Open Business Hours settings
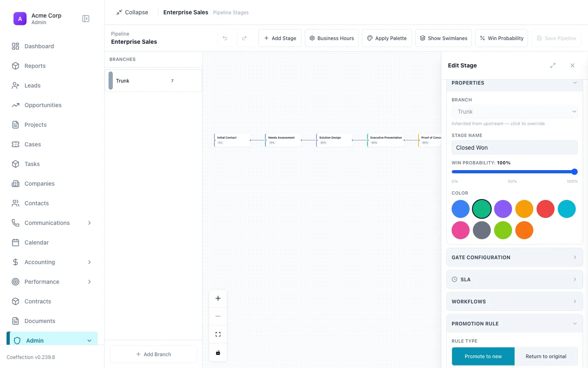 (332, 38)
